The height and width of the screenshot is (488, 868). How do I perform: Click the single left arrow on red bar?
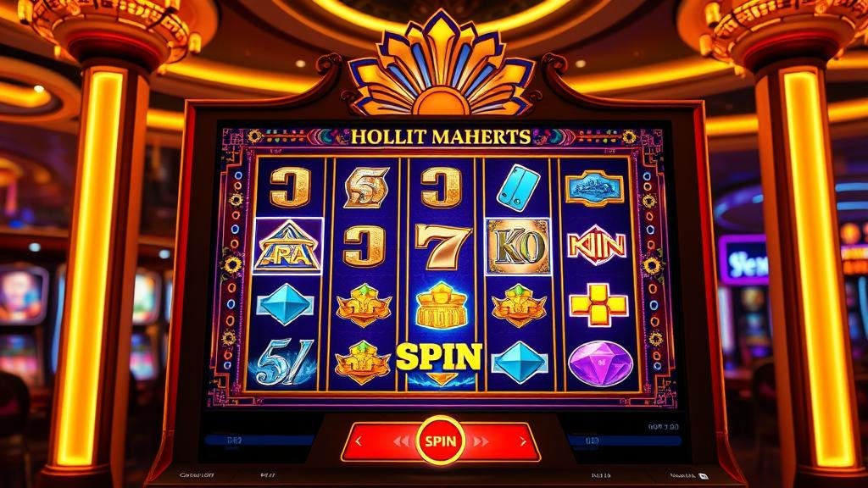[x=359, y=441]
